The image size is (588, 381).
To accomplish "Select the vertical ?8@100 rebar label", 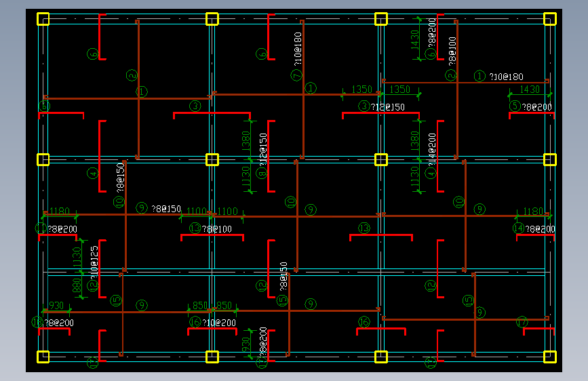I will (x=452, y=51).
